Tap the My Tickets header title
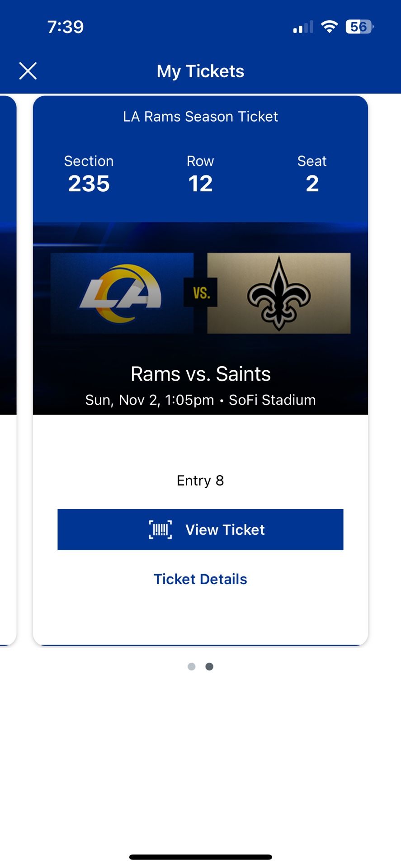The height and width of the screenshot is (868, 401). [200, 71]
